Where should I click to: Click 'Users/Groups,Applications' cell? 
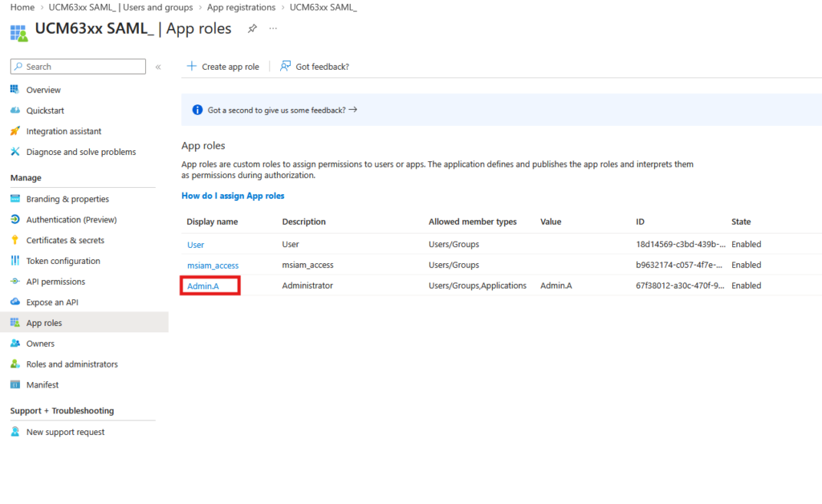click(x=477, y=286)
